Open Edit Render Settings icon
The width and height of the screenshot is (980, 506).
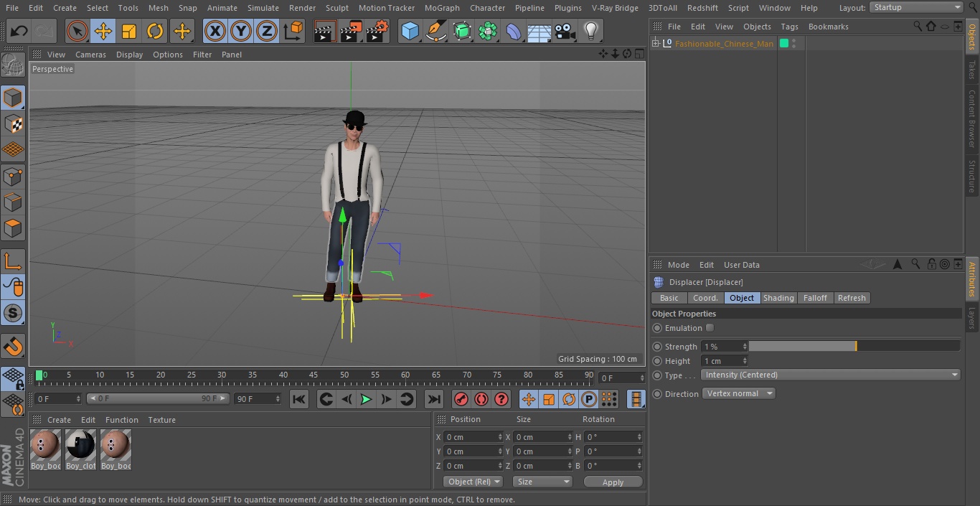click(x=377, y=32)
